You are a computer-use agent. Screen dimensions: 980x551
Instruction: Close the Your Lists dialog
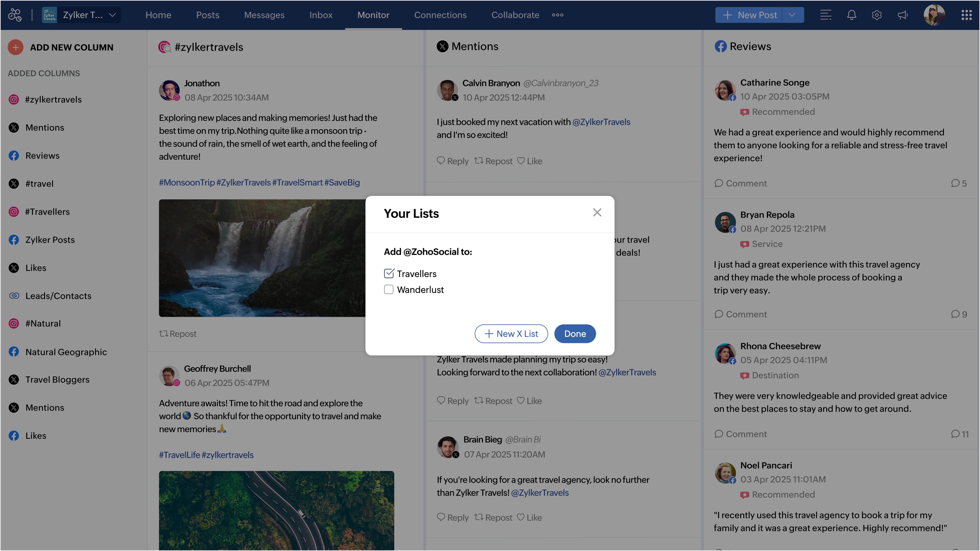(597, 212)
